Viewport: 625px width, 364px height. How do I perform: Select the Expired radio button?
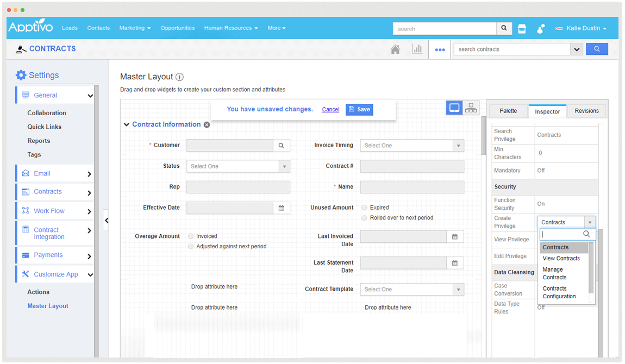[x=364, y=208]
